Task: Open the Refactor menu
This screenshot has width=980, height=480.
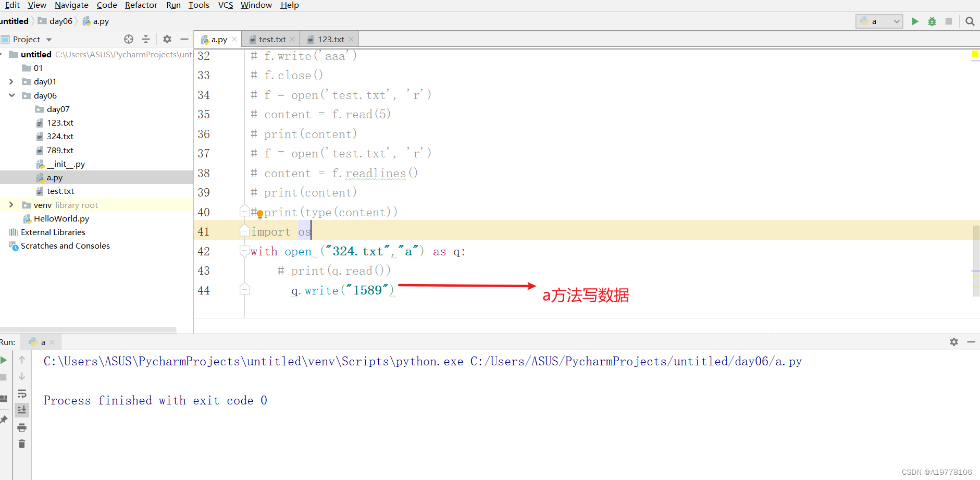Action: [x=141, y=5]
